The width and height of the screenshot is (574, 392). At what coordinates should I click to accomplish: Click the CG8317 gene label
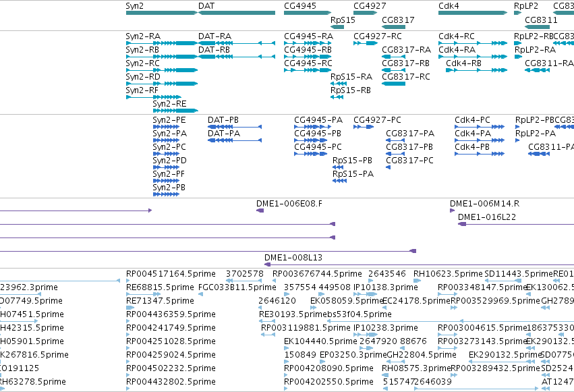point(398,20)
